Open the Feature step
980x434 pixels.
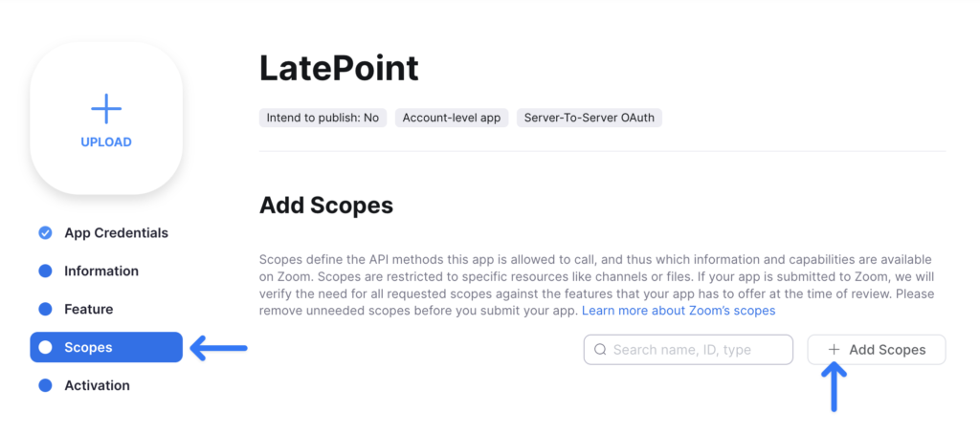point(89,310)
